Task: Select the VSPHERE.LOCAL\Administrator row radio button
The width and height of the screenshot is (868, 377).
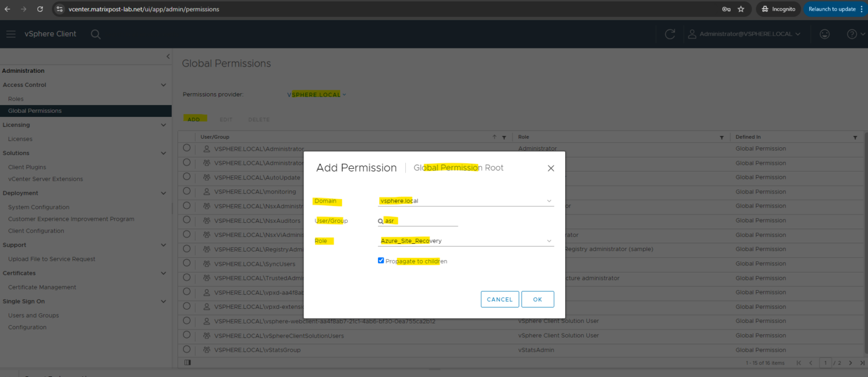Action: coord(186,148)
